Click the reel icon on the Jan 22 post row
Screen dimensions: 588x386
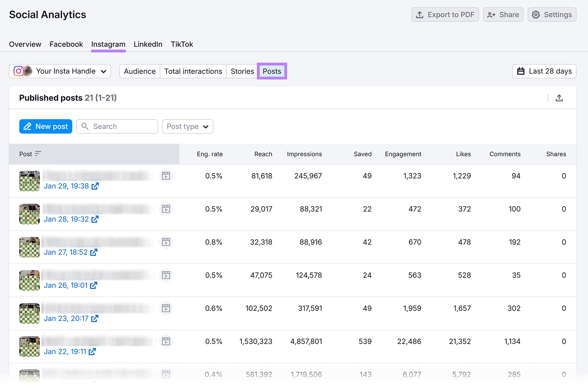pos(166,342)
